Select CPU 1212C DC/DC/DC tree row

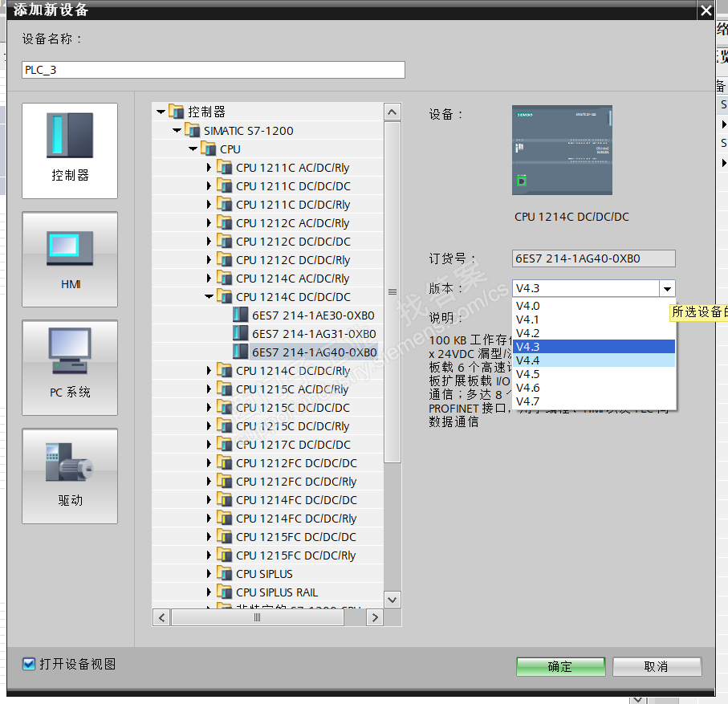click(x=268, y=241)
